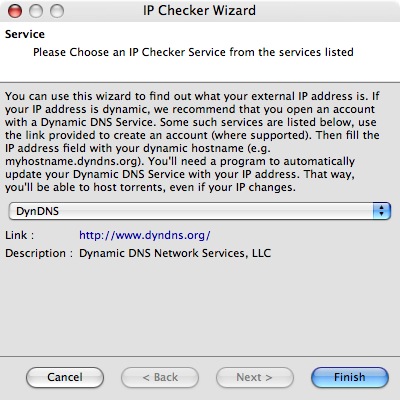The image size is (400, 400).
Task: Click 'you'll be able to host torrents' sentence
Action: coord(150,187)
